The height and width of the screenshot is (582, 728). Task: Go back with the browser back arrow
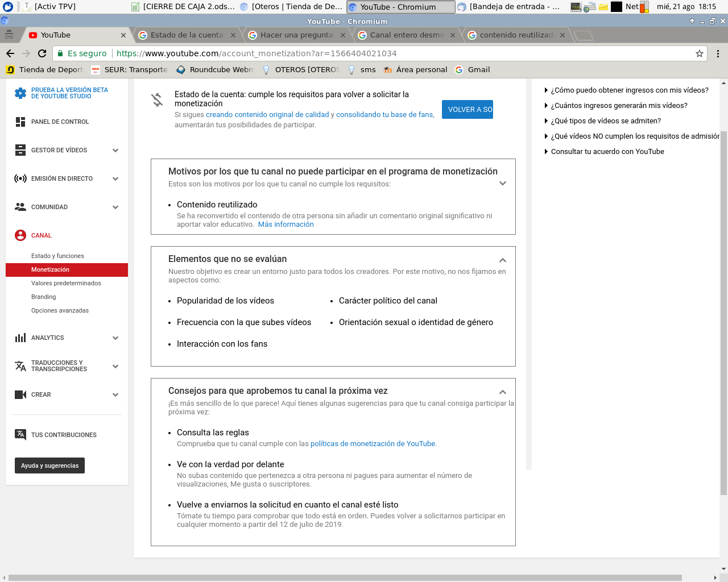(x=10, y=53)
